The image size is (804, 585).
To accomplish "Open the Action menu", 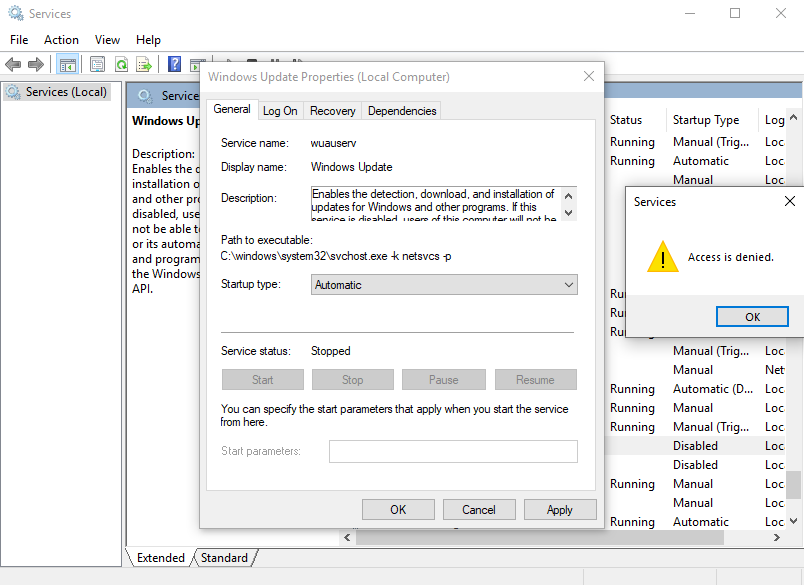I will (x=61, y=39).
